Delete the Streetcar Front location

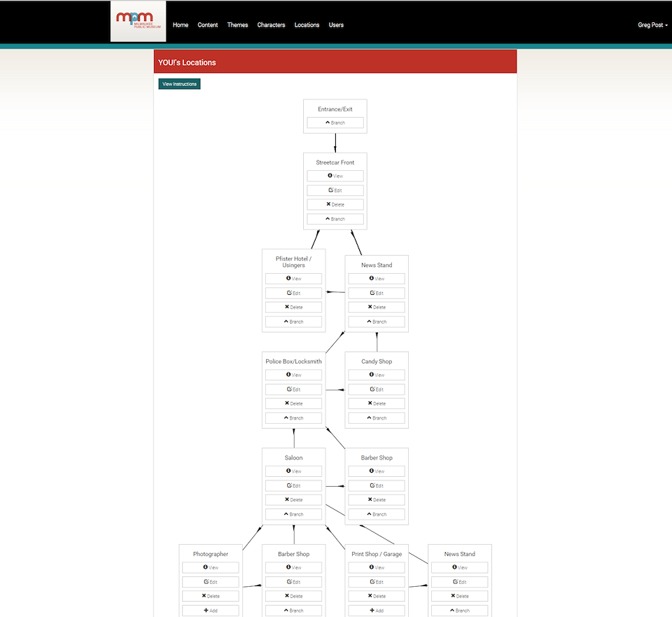[335, 204]
